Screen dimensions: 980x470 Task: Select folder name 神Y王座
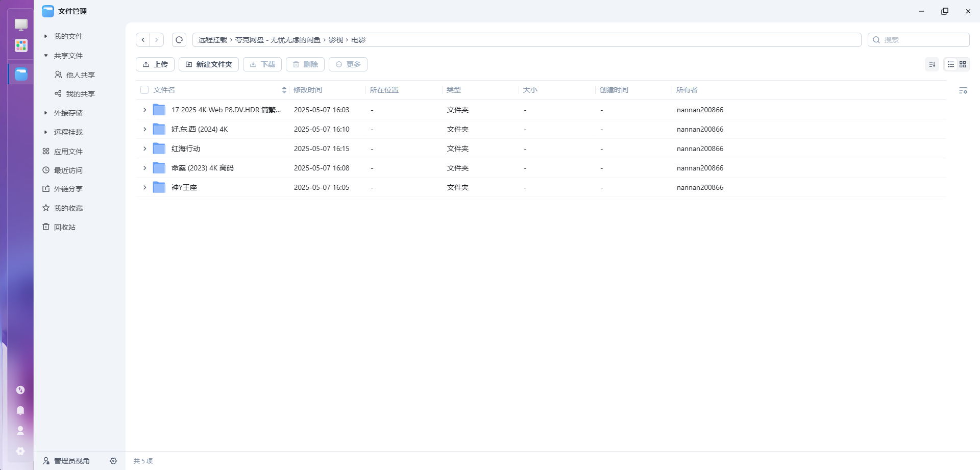(x=184, y=187)
